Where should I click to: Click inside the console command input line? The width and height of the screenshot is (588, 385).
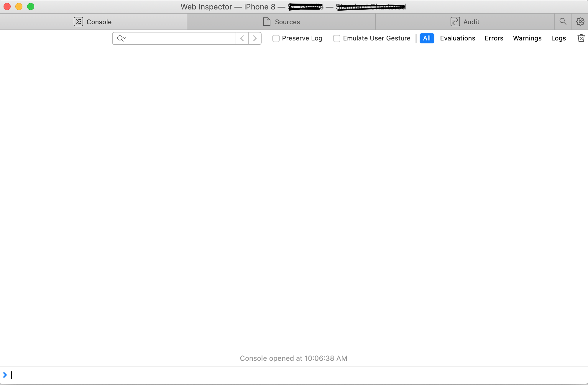tap(118, 375)
